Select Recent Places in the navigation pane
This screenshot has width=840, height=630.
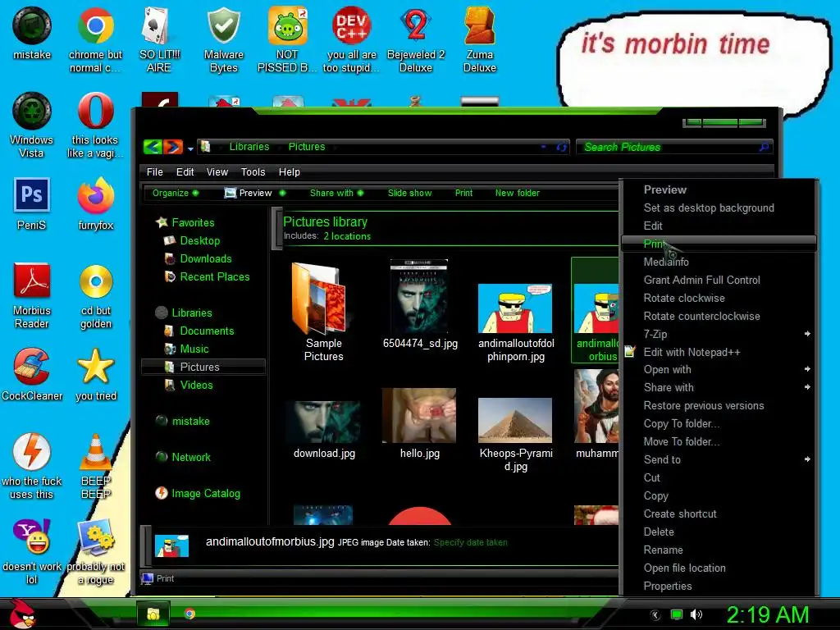(215, 277)
